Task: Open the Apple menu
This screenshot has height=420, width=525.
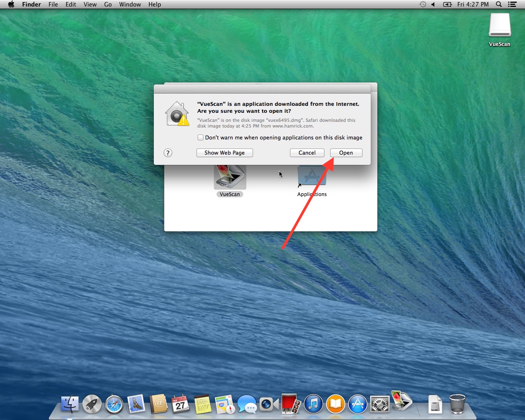Action: [x=11, y=5]
